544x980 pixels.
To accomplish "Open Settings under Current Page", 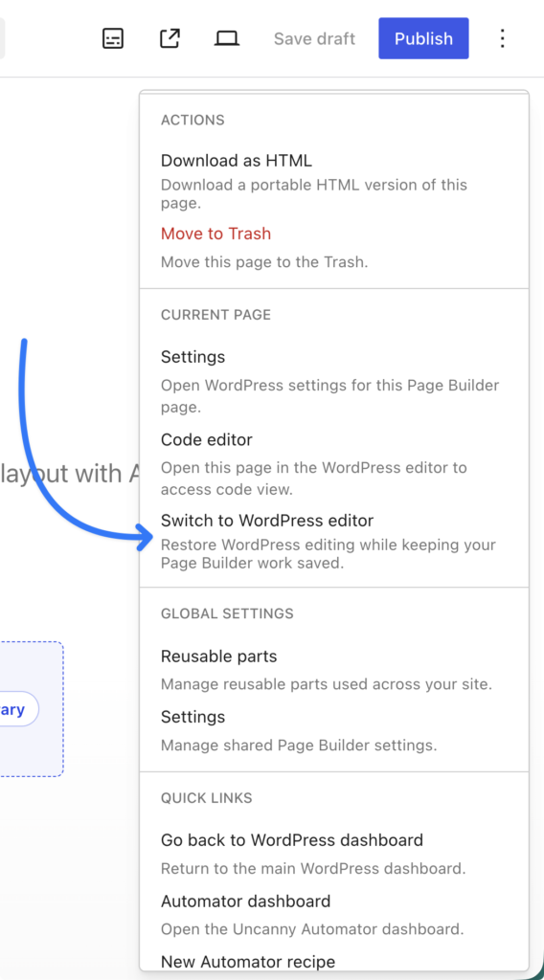I will 193,357.
